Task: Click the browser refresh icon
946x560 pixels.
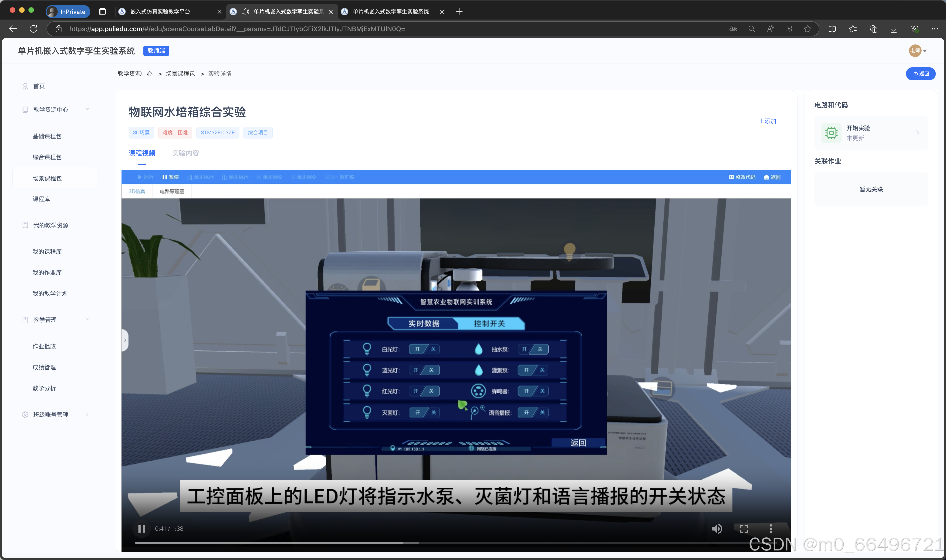Action: 34,29
